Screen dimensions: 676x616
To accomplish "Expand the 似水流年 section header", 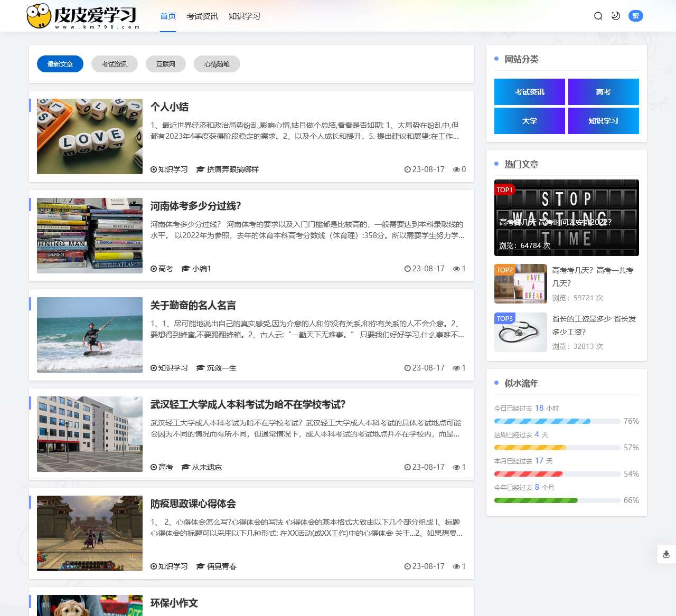I will [523, 383].
